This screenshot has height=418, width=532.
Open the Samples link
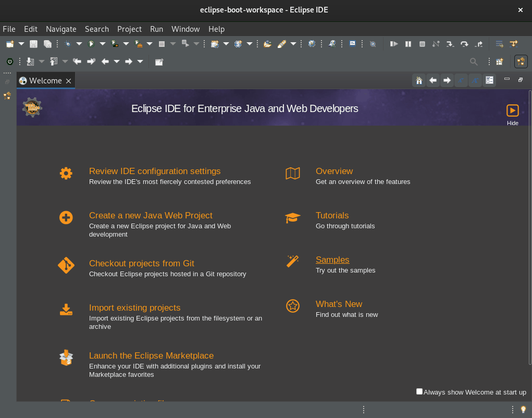tap(332, 260)
